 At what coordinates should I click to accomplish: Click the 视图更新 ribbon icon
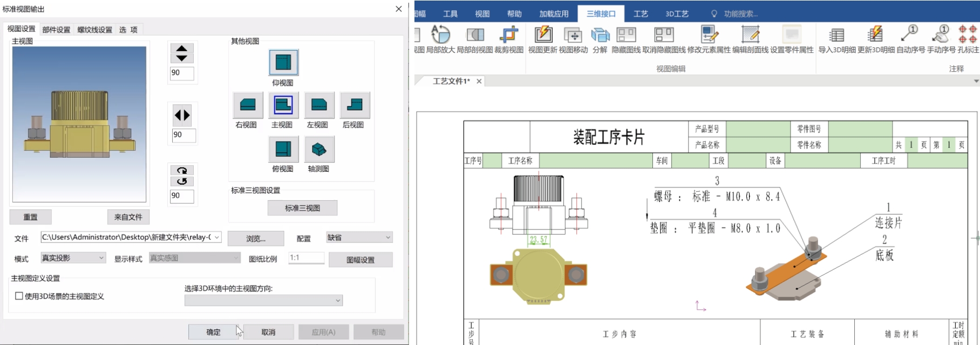click(543, 36)
